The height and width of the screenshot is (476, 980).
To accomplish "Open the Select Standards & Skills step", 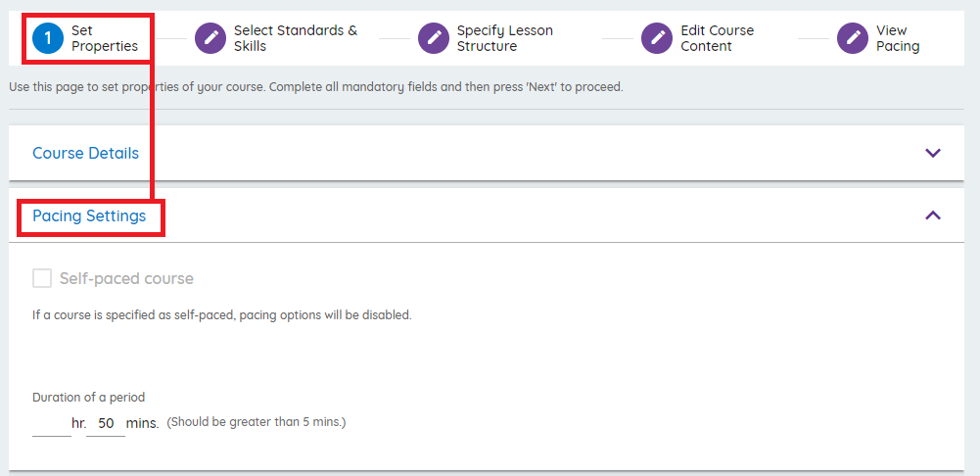I will tap(295, 38).
